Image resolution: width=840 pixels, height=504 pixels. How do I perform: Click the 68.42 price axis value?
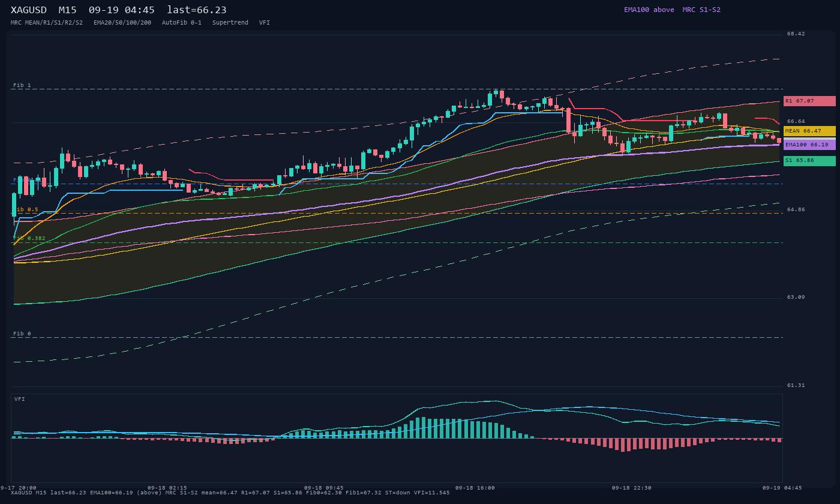[796, 34]
